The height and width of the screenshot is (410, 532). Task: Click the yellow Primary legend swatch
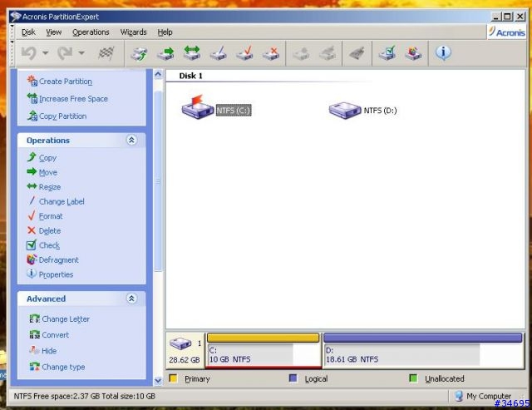click(173, 378)
